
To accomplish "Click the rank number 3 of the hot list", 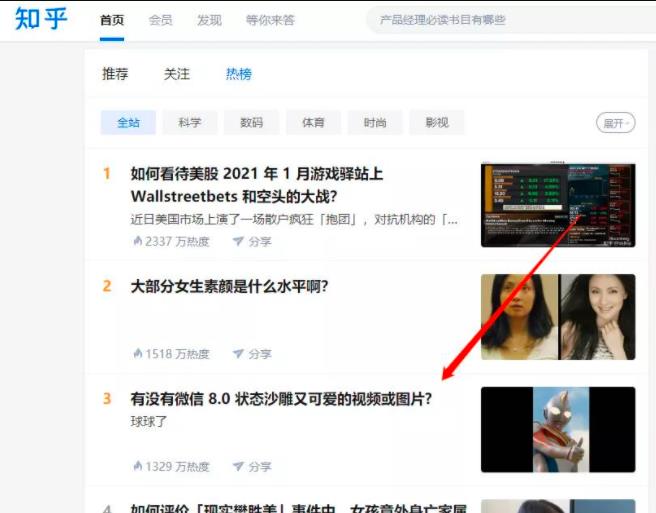I will pos(107,399).
